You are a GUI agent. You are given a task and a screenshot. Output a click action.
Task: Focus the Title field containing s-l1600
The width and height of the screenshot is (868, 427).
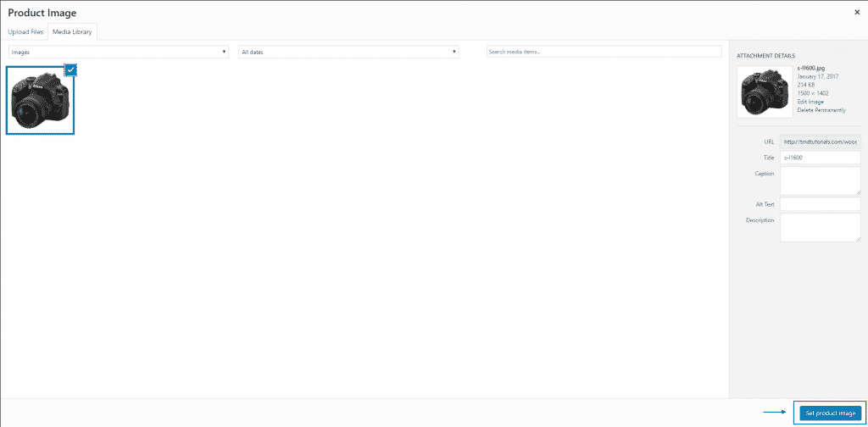820,158
